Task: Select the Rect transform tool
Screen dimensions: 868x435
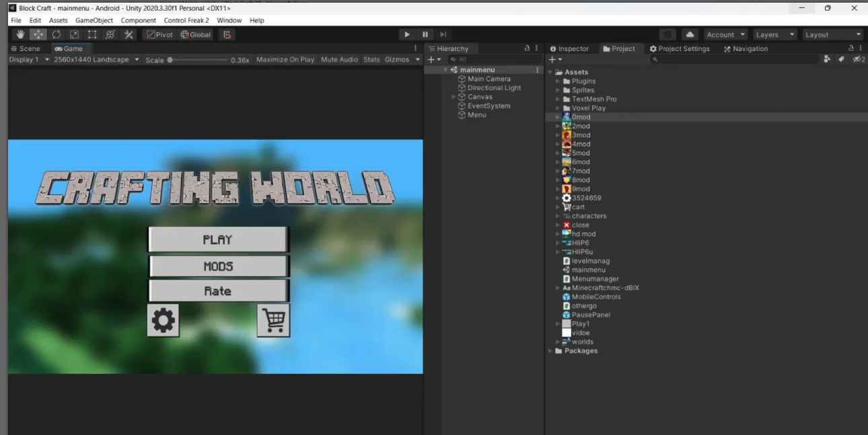Action: coord(92,34)
